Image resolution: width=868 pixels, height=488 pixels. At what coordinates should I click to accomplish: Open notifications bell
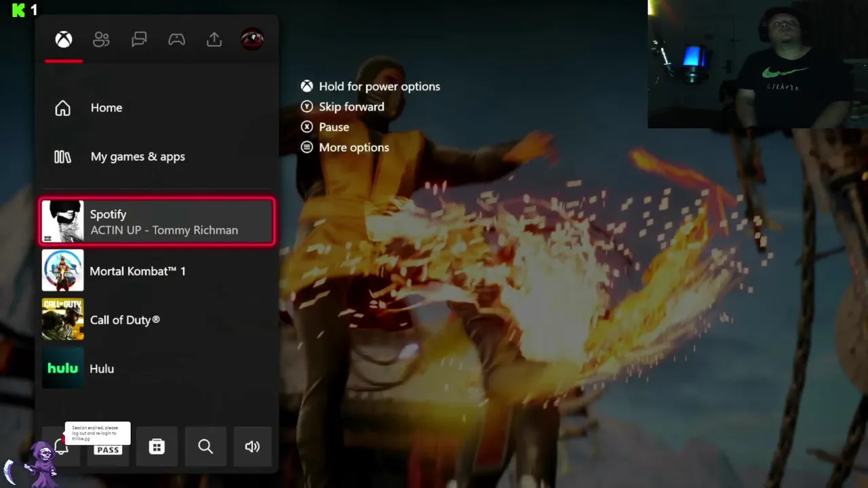61,446
